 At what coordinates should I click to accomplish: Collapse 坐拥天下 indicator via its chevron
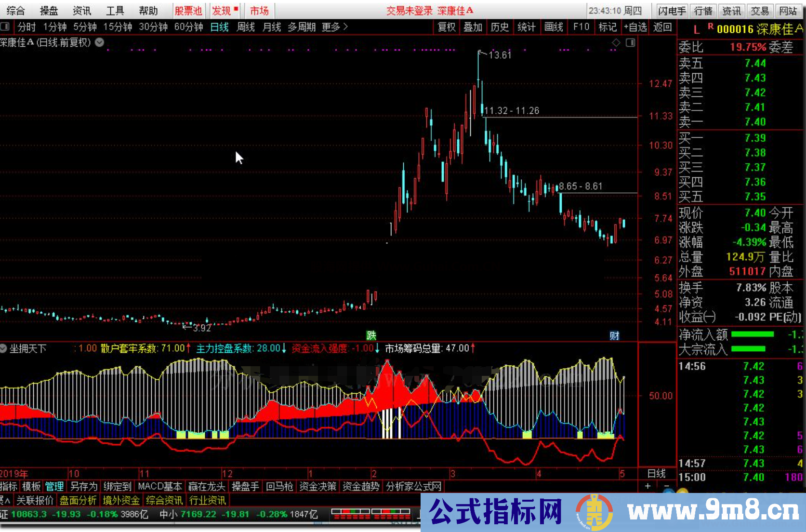pos(4,348)
